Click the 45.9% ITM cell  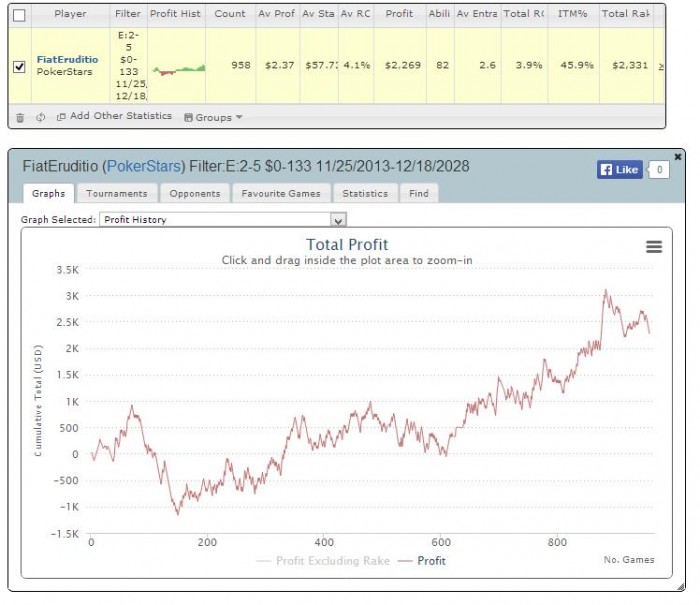(x=577, y=65)
